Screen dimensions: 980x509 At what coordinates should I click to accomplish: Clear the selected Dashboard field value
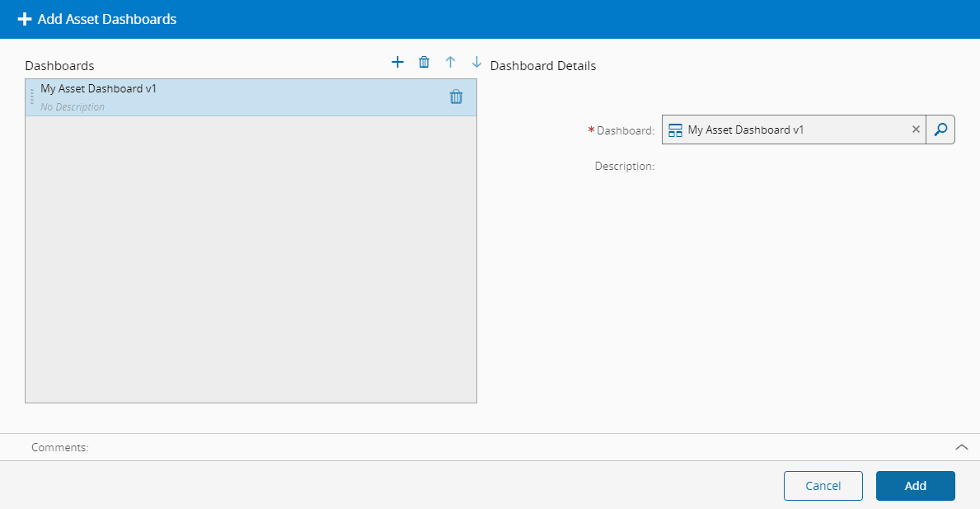coord(916,130)
